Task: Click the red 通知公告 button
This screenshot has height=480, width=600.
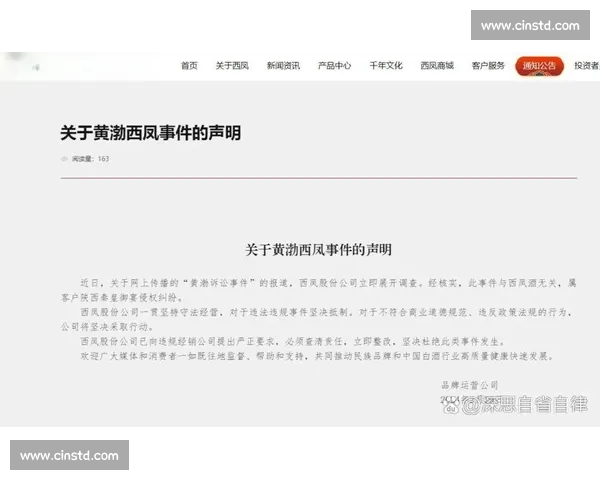Action: coord(540,66)
